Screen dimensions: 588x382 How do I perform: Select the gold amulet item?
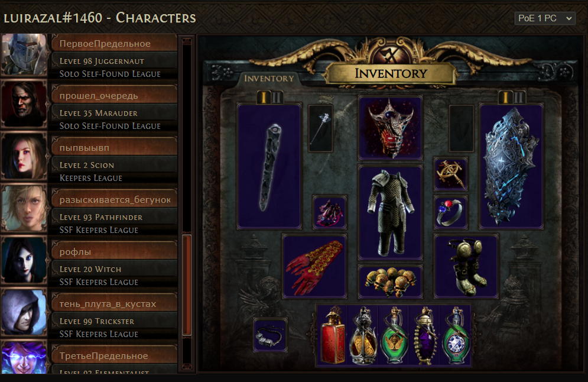(x=451, y=174)
